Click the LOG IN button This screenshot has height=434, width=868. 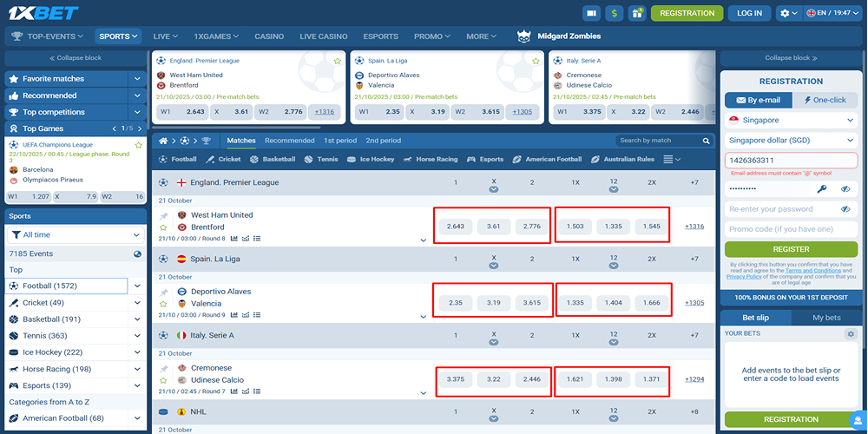click(x=749, y=13)
